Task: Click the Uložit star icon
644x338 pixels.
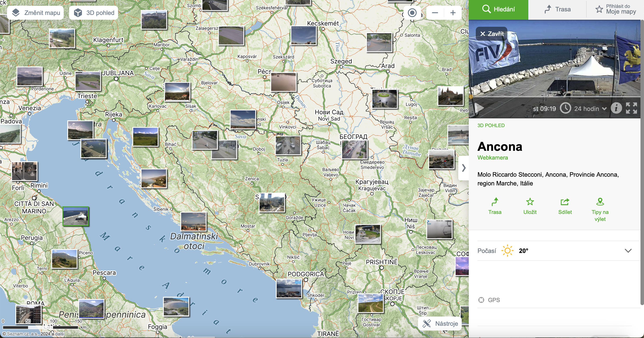Action: (530, 202)
